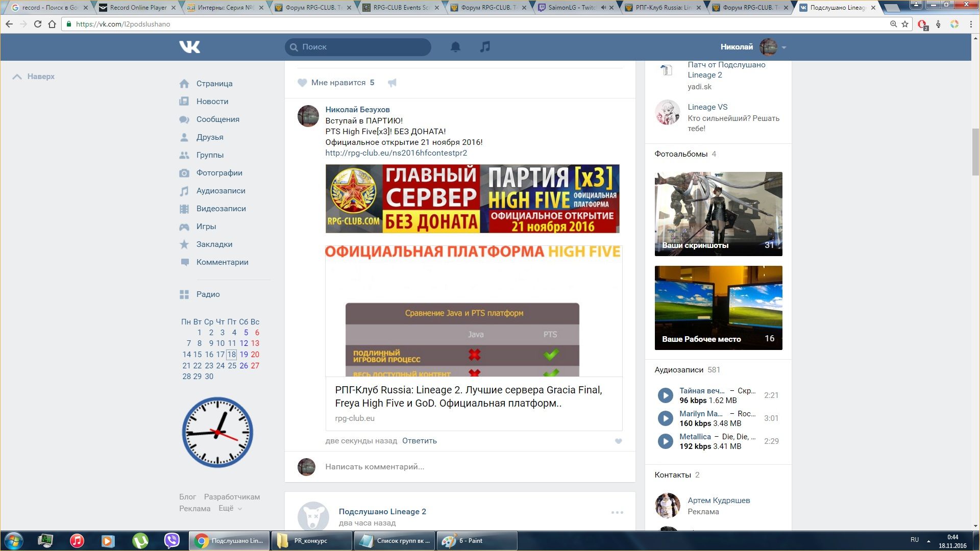This screenshot has width=980, height=551.
Task: Open Windows Start button
Action: [14, 541]
